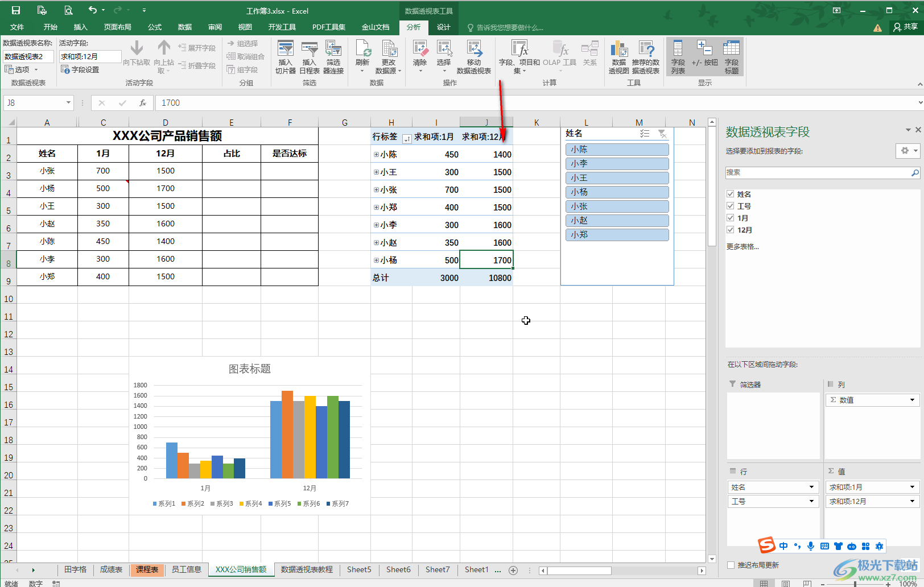
Task: Open dropdown for 数值 in columns area
Action: pos(912,400)
